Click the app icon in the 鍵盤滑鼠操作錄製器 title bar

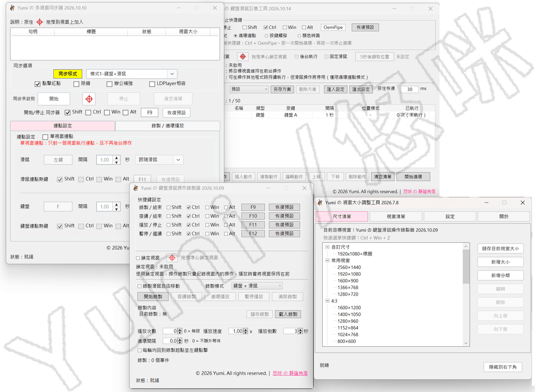(x=136, y=188)
